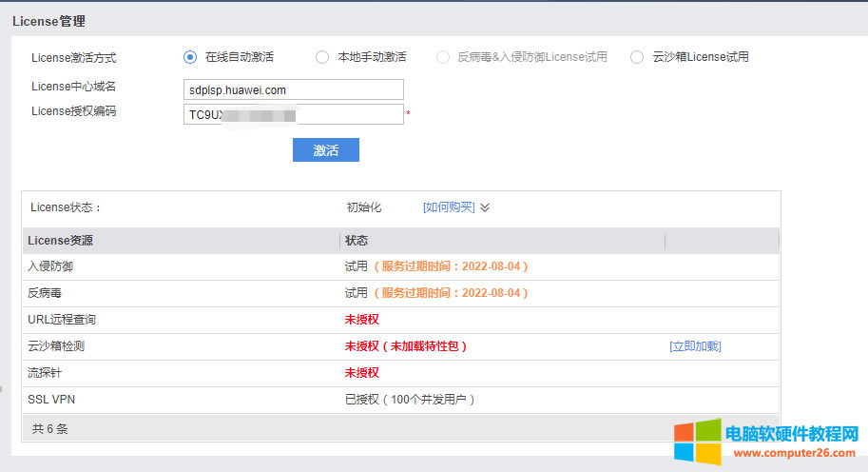Screen dimensions: 868x472
Task: Select the 入侵防御 resource name
Action: click(48, 266)
